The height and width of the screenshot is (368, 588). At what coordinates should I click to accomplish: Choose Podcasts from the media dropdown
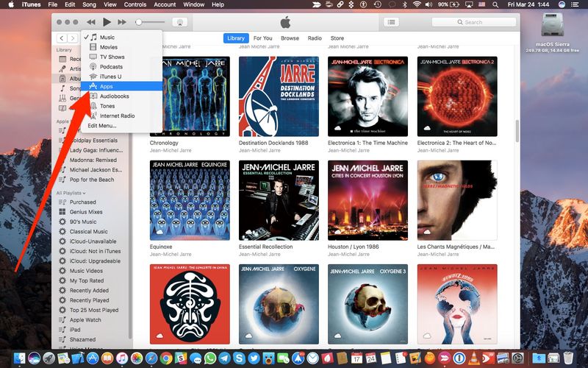tap(122, 66)
